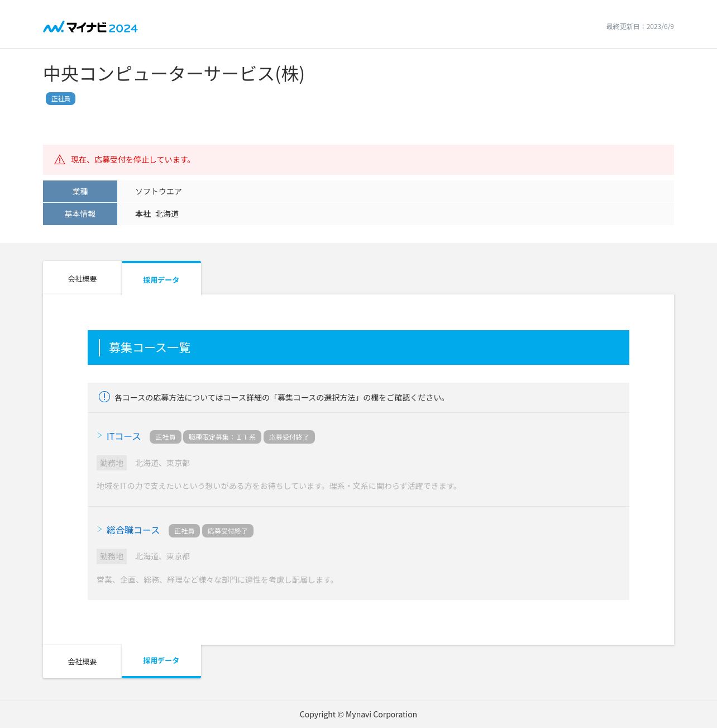Screen dimensions: 717x728
Task: Click the マイナビ2024 logo
Action: pyautogui.click(x=90, y=27)
